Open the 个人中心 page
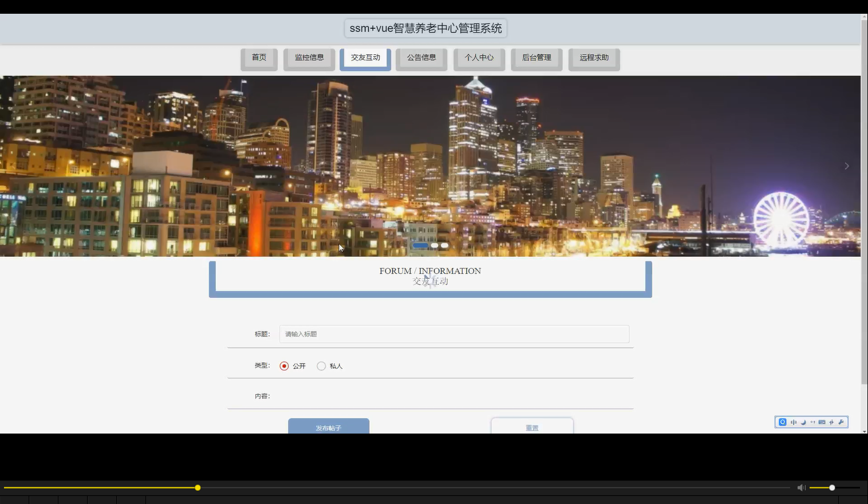 (479, 57)
